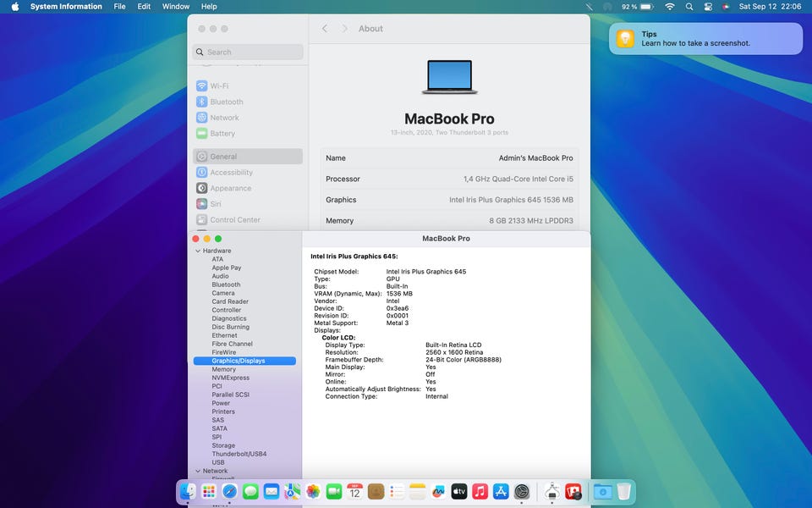Open the File menu
This screenshot has height=508, width=812.
coord(119,7)
